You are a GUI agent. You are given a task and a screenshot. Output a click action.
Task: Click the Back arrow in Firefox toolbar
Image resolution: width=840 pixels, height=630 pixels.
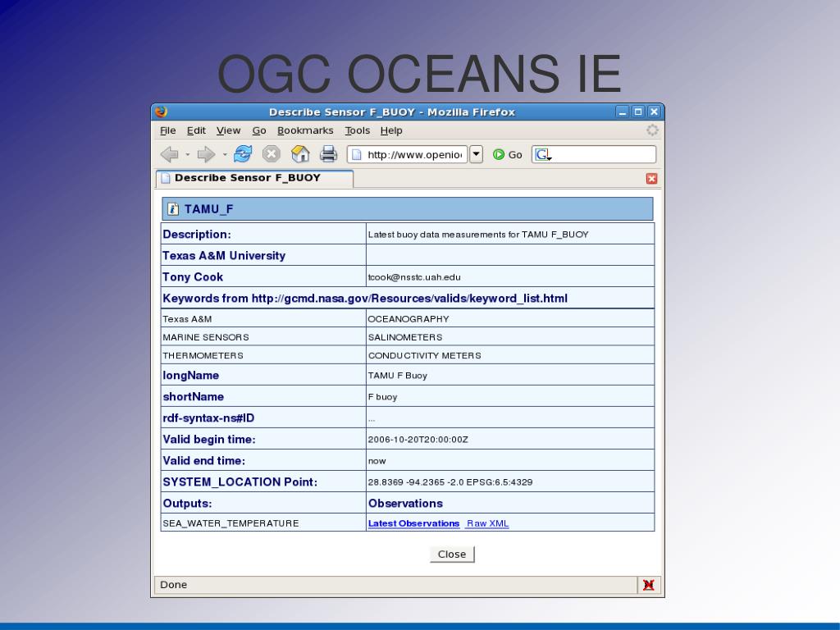click(170, 154)
